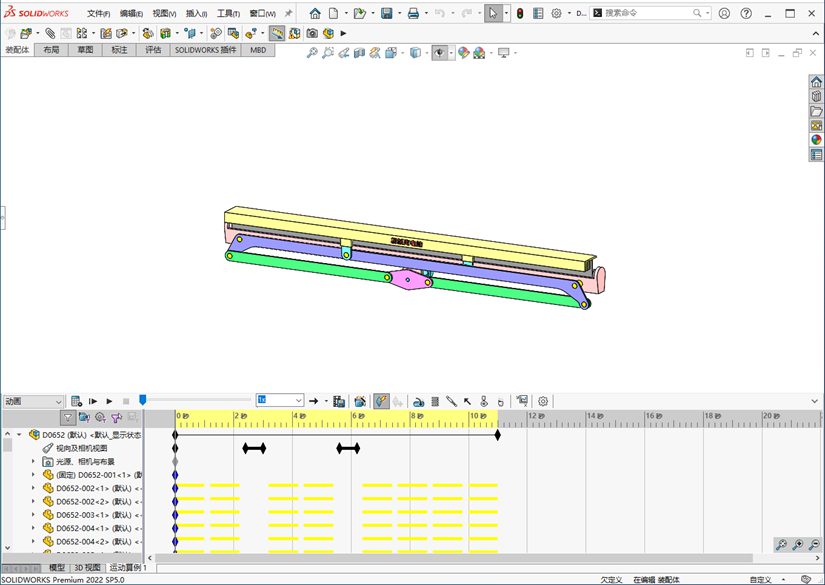Switch to the 3D 视图 bottom tab

[87, 567]
